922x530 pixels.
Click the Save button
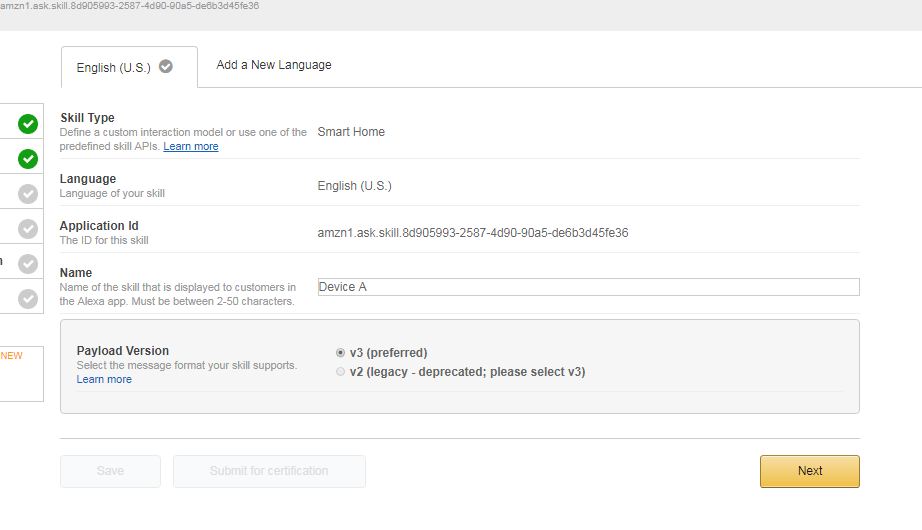pos(110,471)
